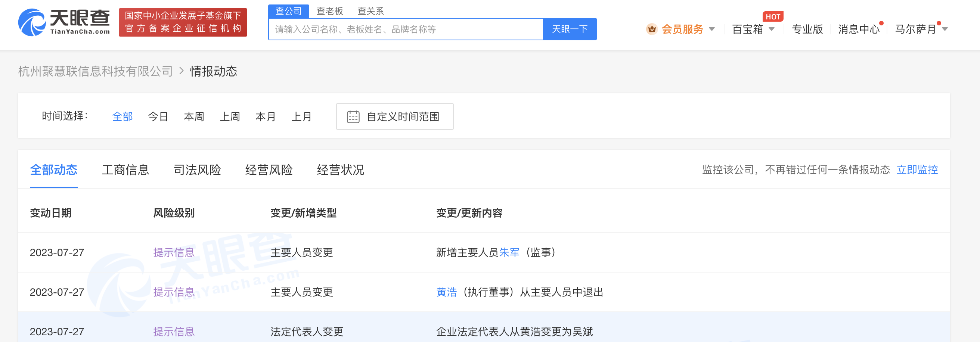980x342 pixels.
Task: Switch to the 查关系 search tab
Action: (370, 11)
